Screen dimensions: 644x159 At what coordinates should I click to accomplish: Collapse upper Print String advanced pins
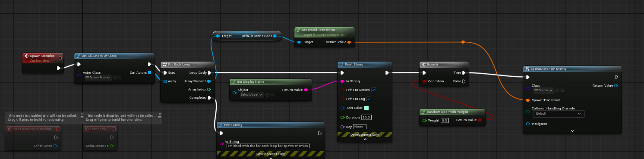(x=365, y=139)
